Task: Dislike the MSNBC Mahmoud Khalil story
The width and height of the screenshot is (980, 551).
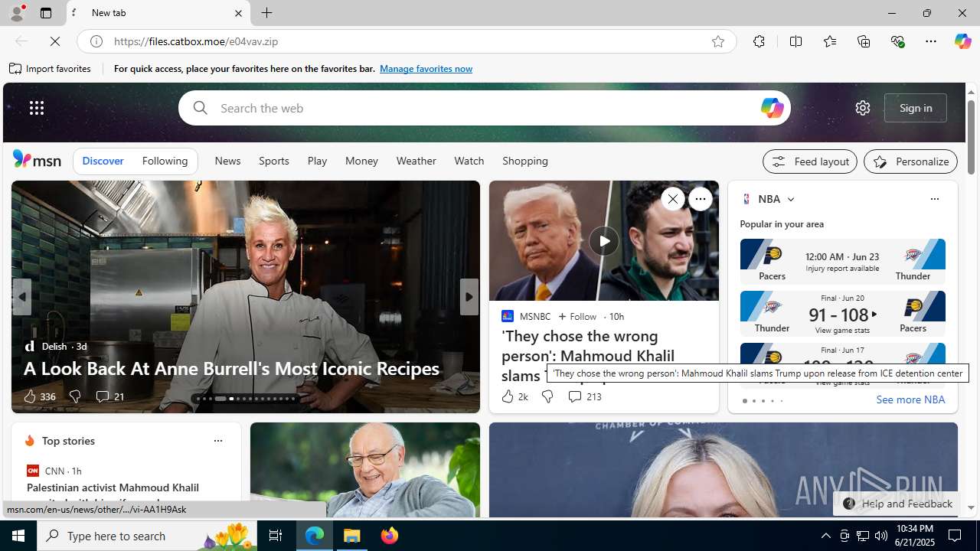Action: (547, 396)
